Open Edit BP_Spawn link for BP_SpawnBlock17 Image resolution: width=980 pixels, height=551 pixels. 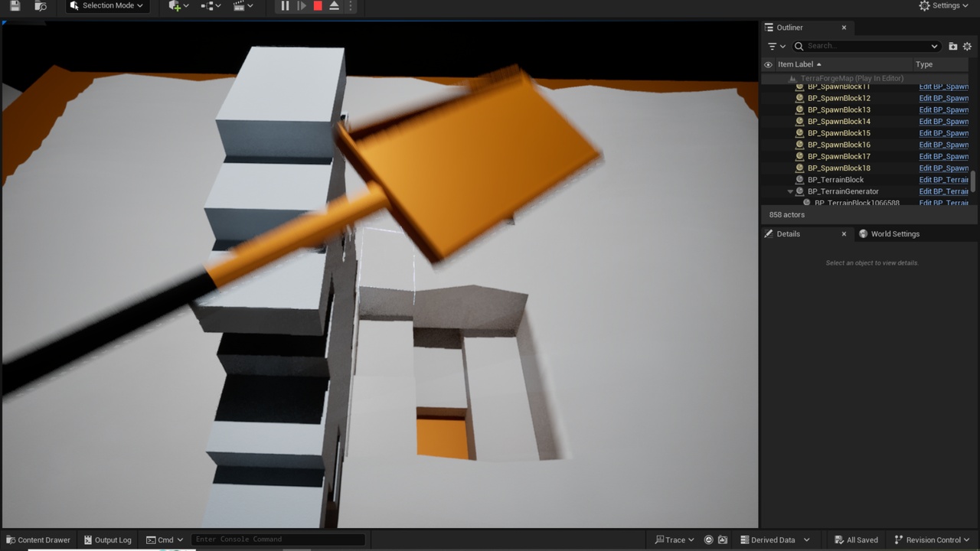coord(944,156)
